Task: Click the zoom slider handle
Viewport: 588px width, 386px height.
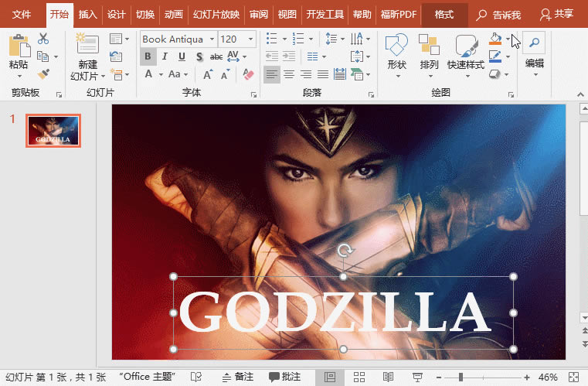Action: click(x=461, y=377)
